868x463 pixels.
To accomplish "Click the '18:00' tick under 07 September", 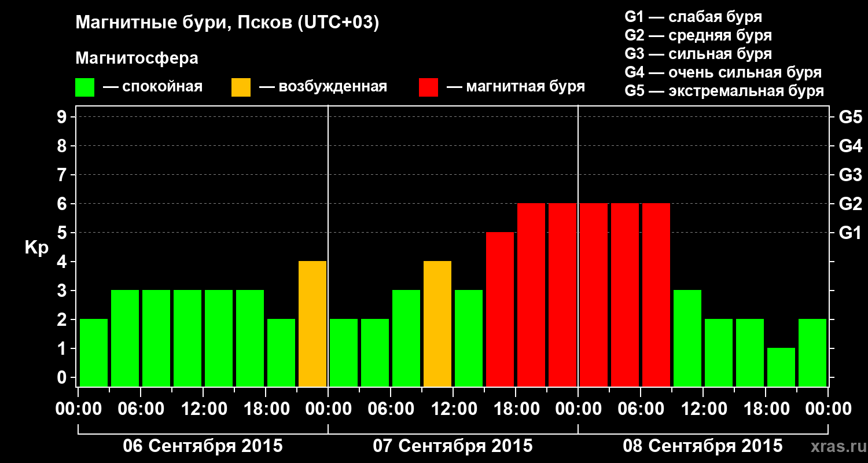I will pyautogui.click(x=516, y=409).
